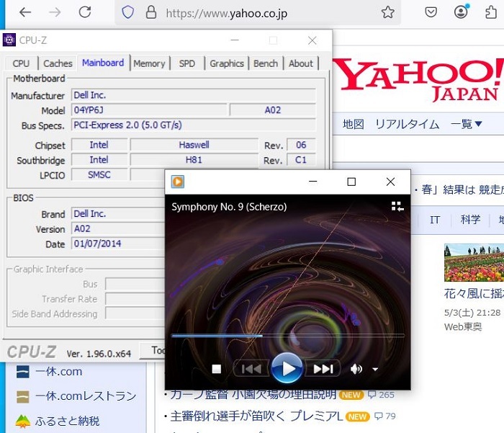Open comments count 265 on headline

click(x=381, y=395)
